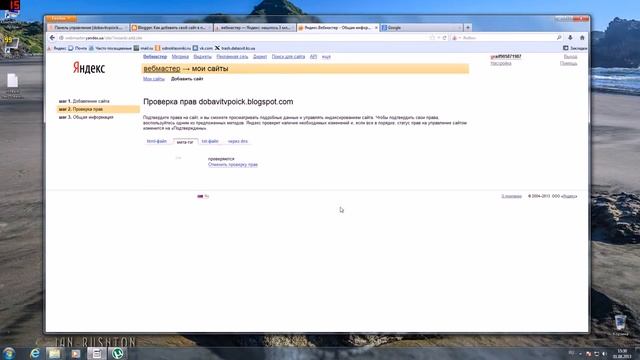The image size is (640, 360).
Task: Open the Директ service link
Action: click(260, 57)
